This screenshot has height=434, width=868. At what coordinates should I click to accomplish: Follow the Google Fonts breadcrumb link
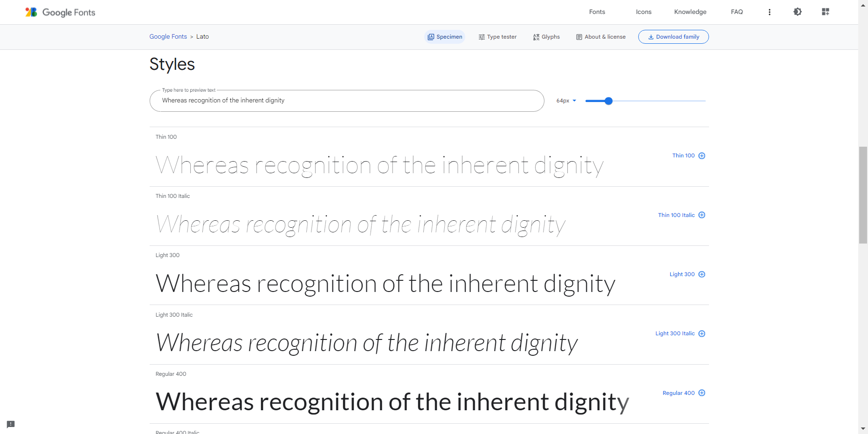tap(168, 37)
